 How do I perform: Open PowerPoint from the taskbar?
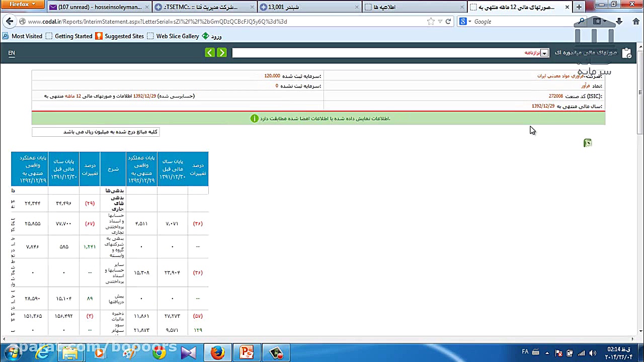pos(248,353)
